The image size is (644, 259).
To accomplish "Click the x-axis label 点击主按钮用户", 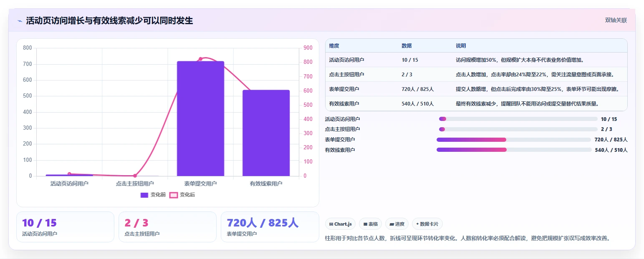I will 135,184.
